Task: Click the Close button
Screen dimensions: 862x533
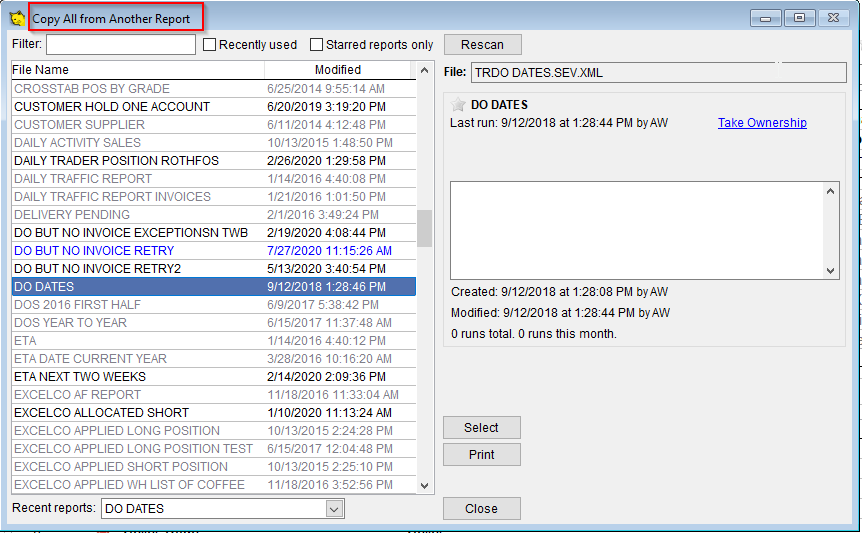Action: [x=482, y=508]
